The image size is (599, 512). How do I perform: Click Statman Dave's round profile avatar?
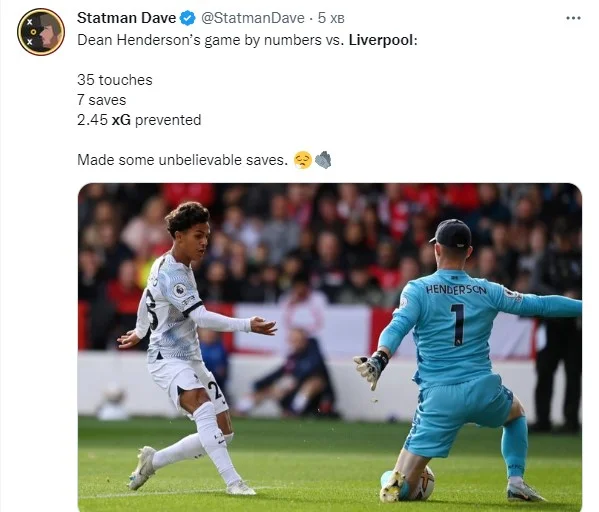coord(41,32)
